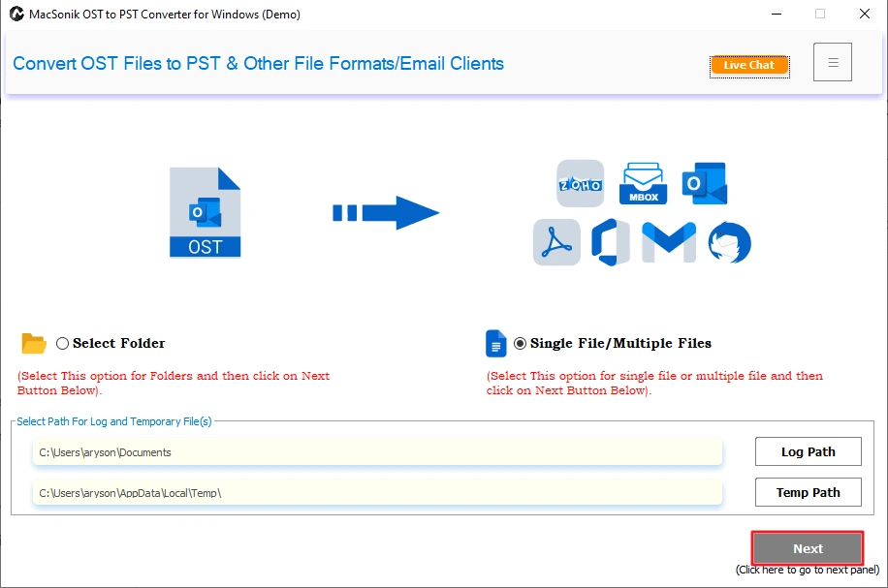Screen dimensions: 888x588
Task: Click the blue document file icon
Action: [x=495, y=343]
